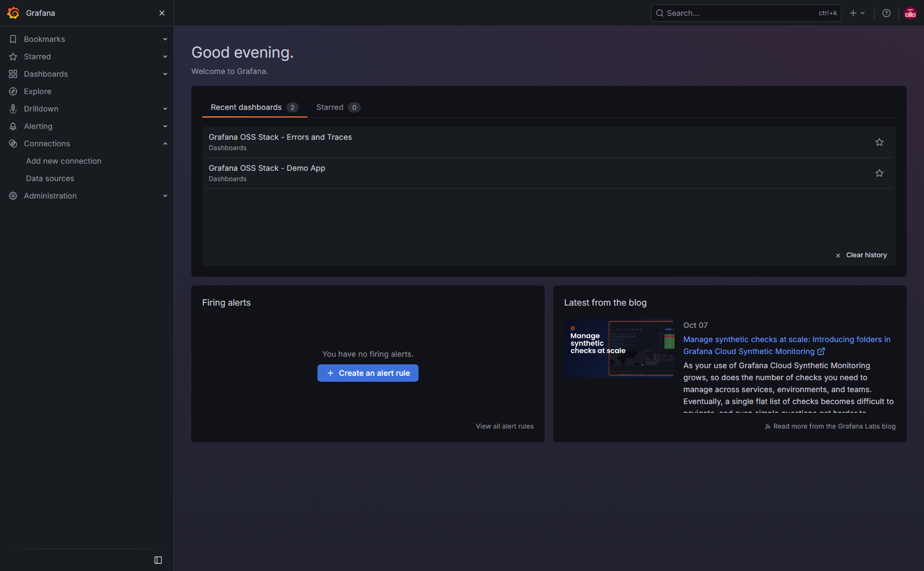Expand the Dashboards section chevron
Screen dimensions: 924x571
click(165, 74)
